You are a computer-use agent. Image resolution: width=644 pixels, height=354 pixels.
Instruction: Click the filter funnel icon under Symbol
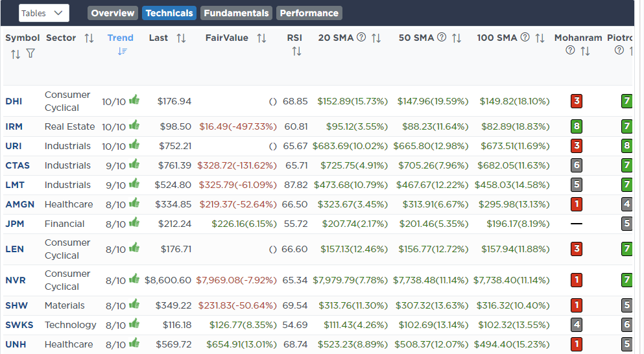[30, 54]
